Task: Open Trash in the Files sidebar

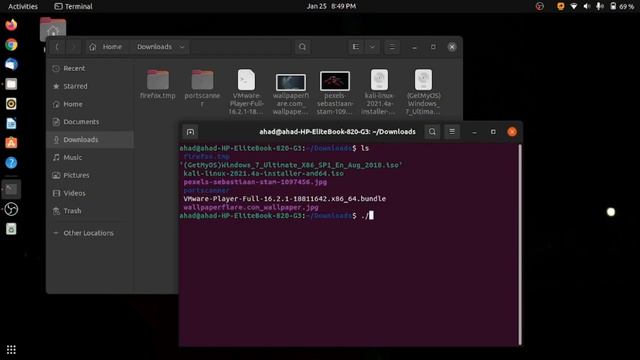Action: coord(90,211)
